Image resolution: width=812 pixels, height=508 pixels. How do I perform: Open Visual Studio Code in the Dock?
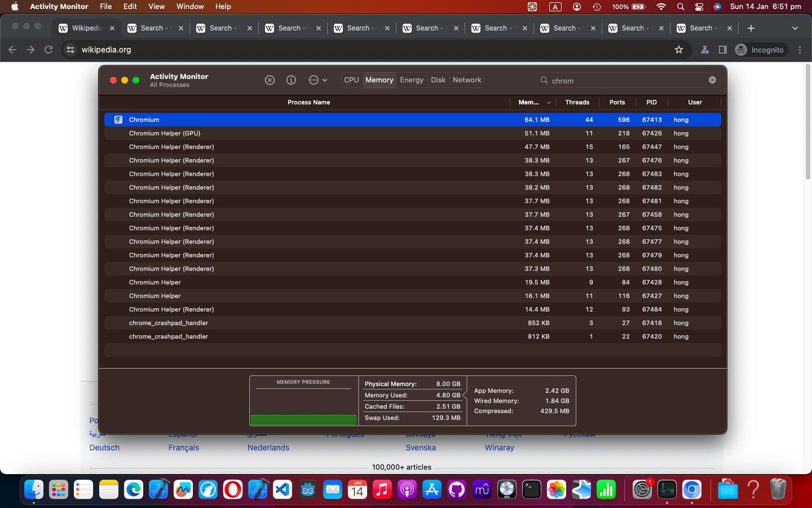click(283, 489)
